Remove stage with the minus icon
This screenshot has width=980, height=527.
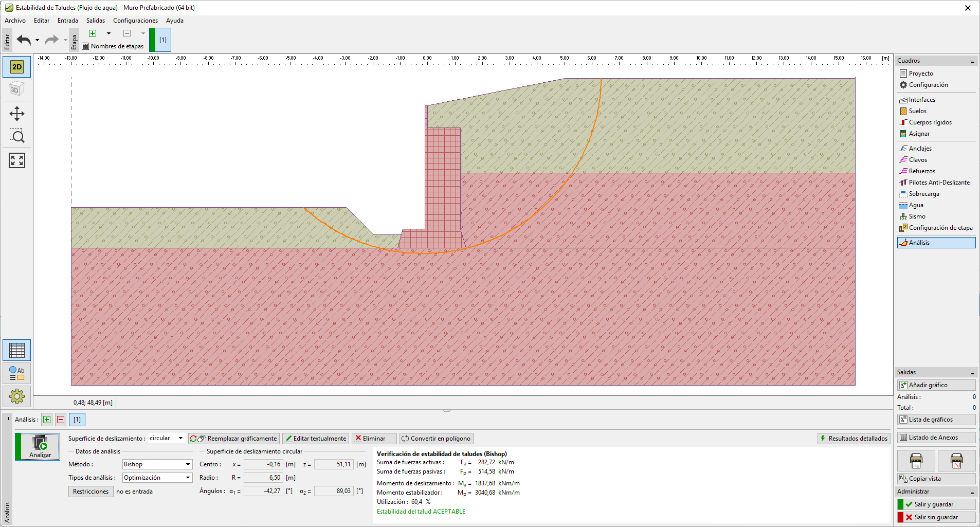click(x=127, y=33)
